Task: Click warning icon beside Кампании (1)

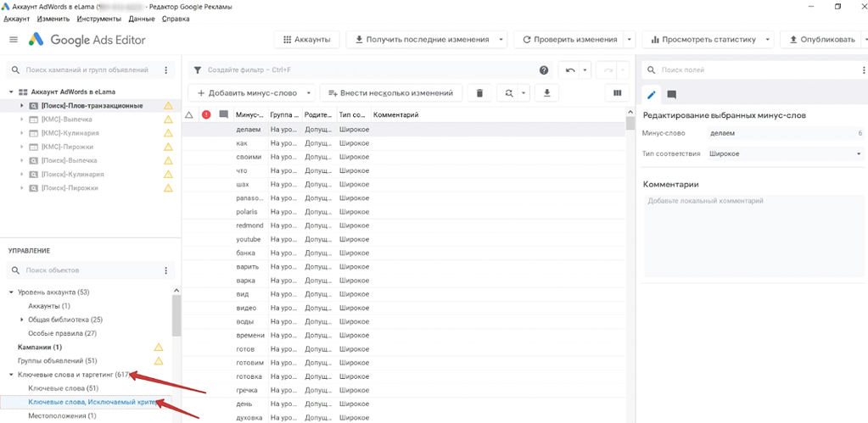Action: [159, 348]
